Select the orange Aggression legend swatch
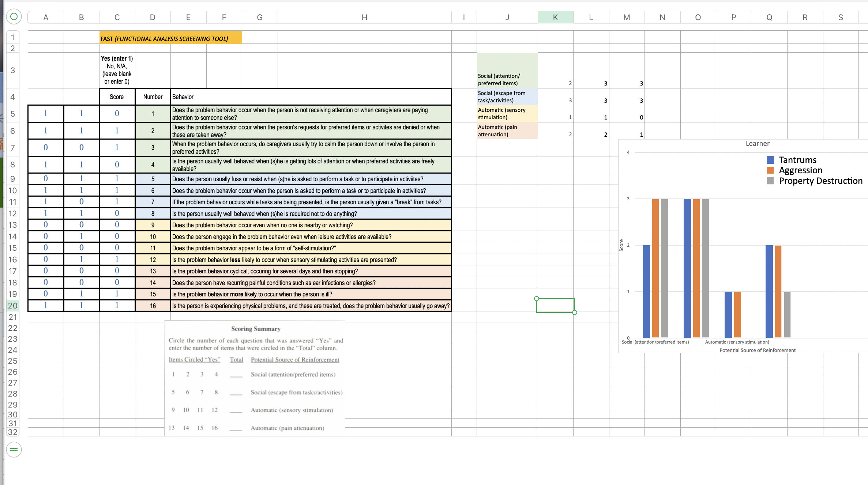This screenshot has height=485, width=868. point(770,170)
